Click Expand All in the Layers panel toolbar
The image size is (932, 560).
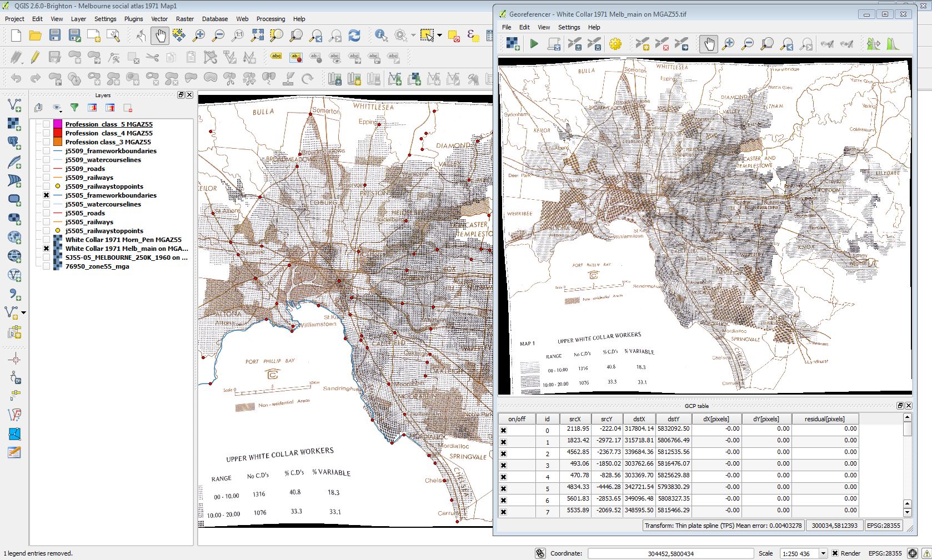click(92, 108)
